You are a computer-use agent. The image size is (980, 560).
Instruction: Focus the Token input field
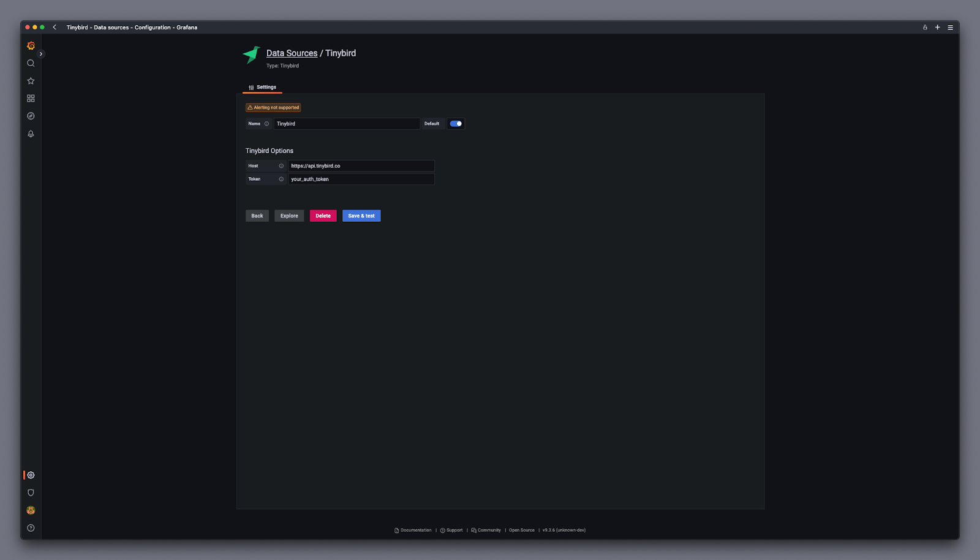(361, 180)
